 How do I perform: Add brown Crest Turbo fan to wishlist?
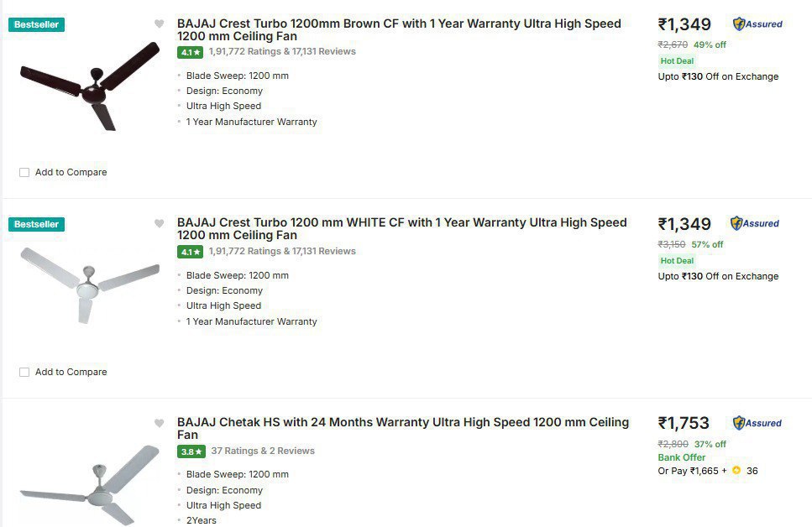[159, 23]
